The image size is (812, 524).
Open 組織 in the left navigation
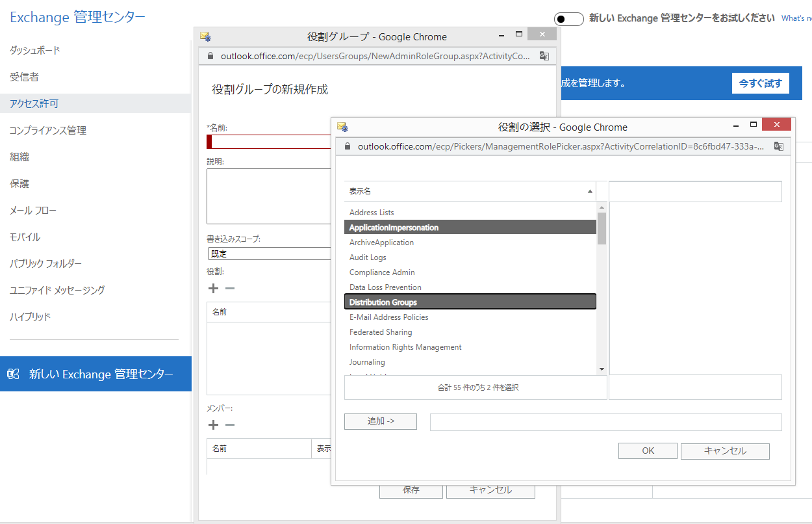tap(19, 157)
